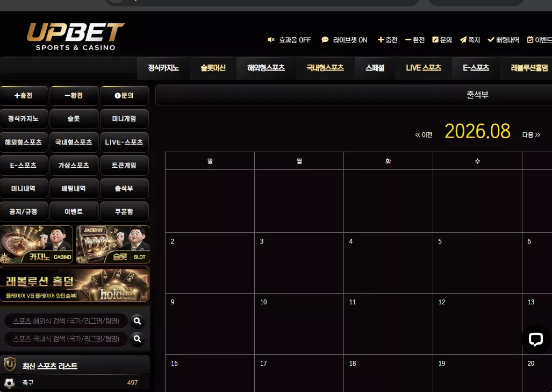Open 토큰게임 from sidebar grid
Viewport: 552px width, 392px height.
click(124, 166)
